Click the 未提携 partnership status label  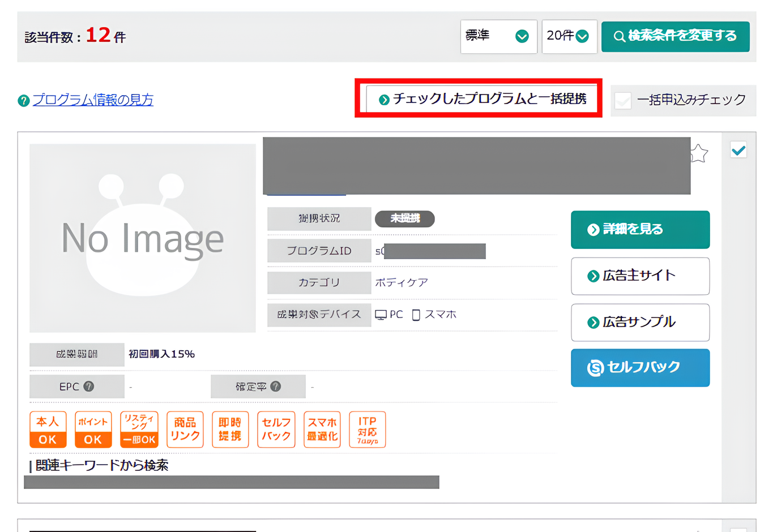[x=404, y=219]
